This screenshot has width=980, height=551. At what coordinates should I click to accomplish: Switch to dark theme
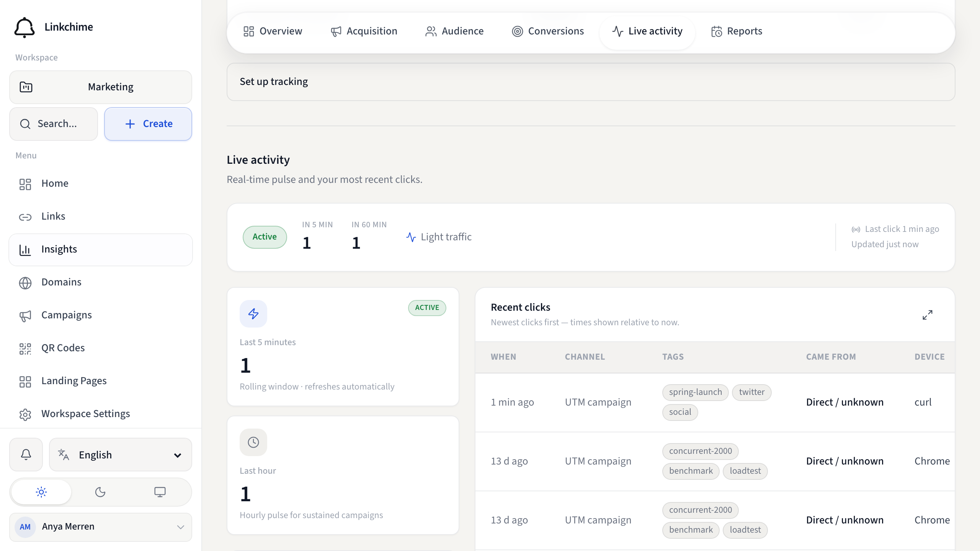100,492
